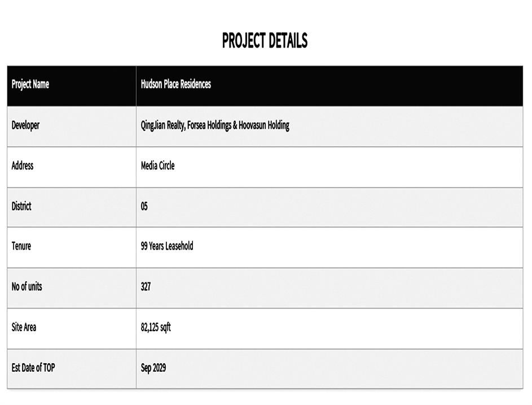
Task: Select the Address label cell
Action: (x=72, y=167)
